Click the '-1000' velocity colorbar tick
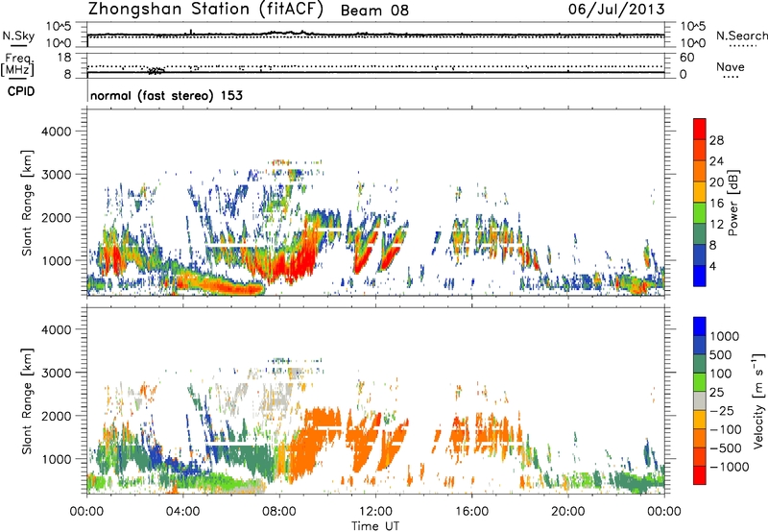This screenshot has height=532, width=768. point(730,467)
